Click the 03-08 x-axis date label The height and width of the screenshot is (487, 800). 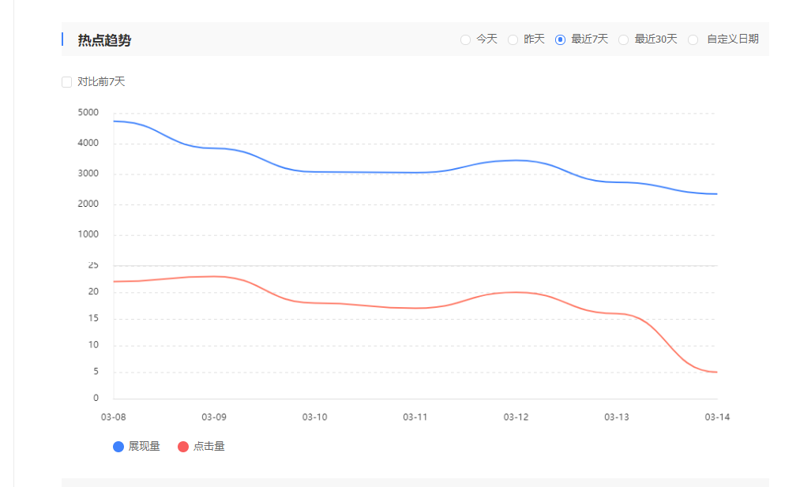tap(114, 417)
